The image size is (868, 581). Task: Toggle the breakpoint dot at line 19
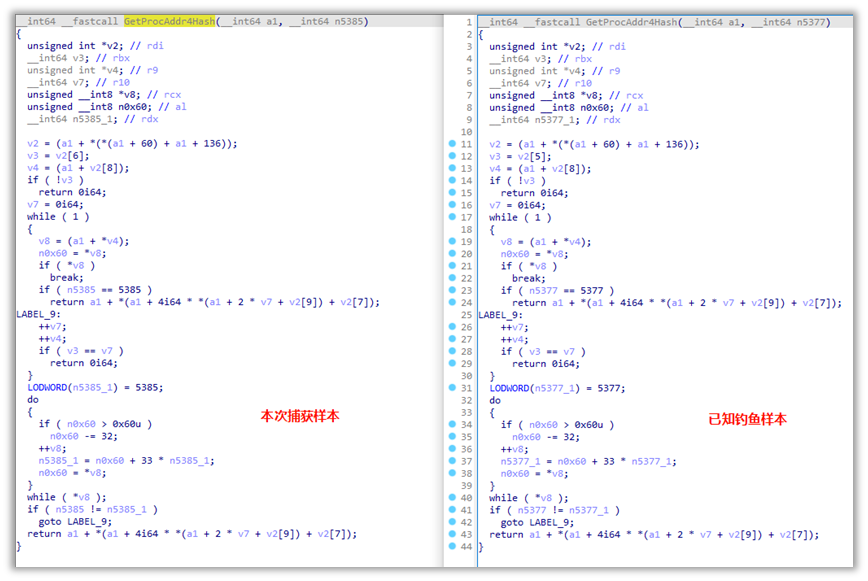452,241
